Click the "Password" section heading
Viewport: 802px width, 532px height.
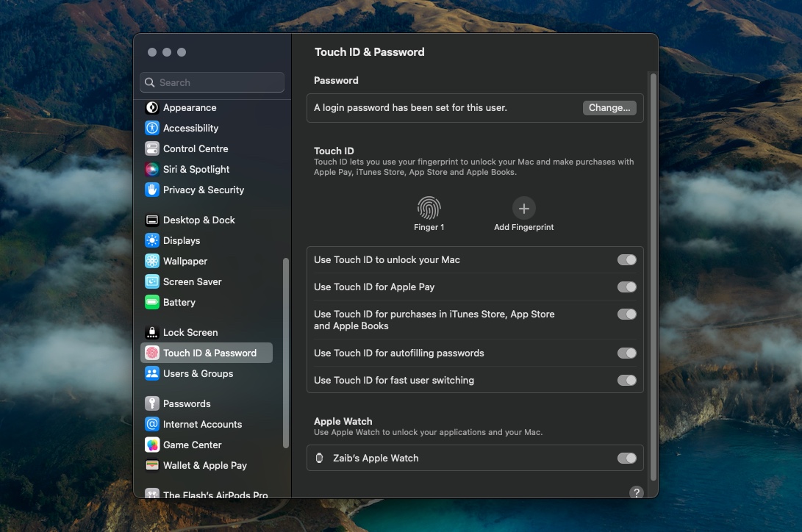coord(336,80)
